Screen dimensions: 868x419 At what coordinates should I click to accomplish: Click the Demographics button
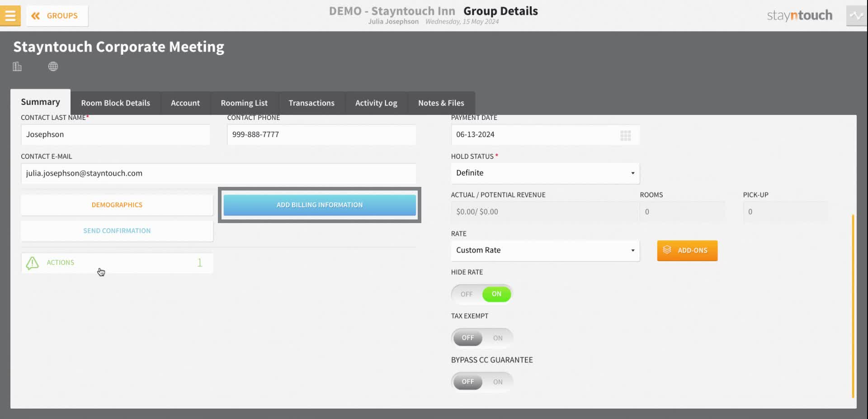click(x=117, y=205)
